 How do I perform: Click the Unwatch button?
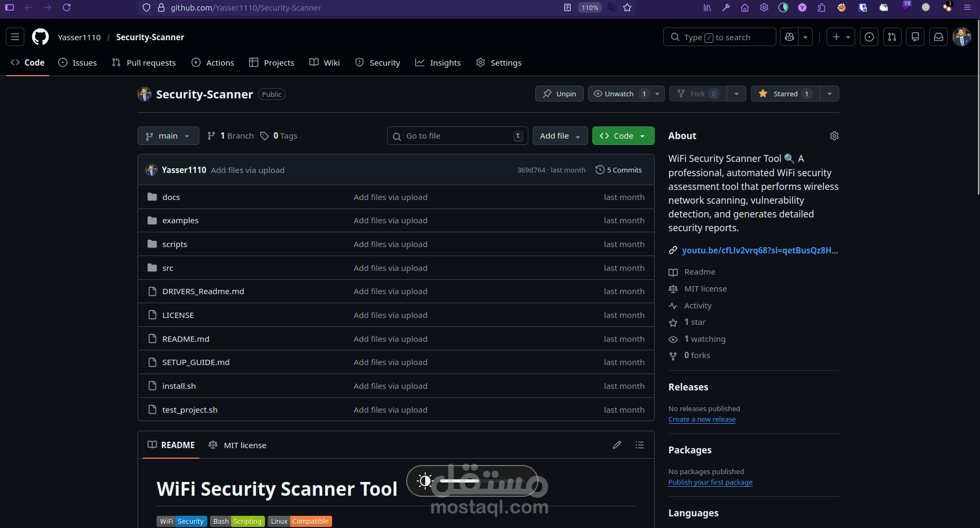tap(619, 94)
